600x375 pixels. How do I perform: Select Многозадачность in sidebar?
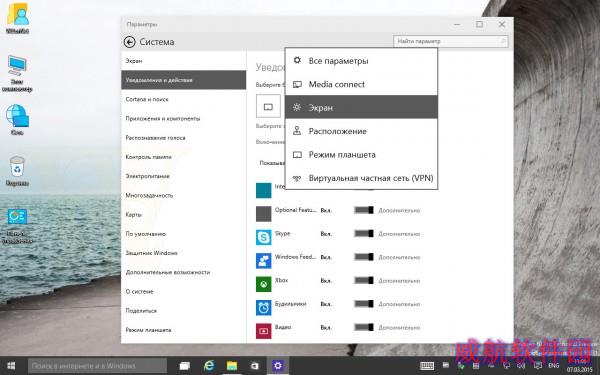click(x=184, y=195)
